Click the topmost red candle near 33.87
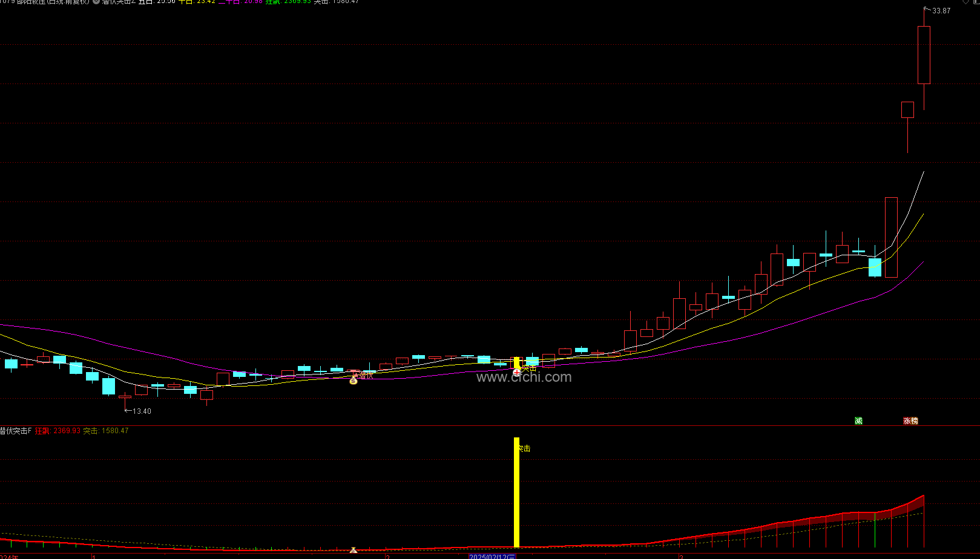This screenshot has width=980, height=559. pos(924,54)
